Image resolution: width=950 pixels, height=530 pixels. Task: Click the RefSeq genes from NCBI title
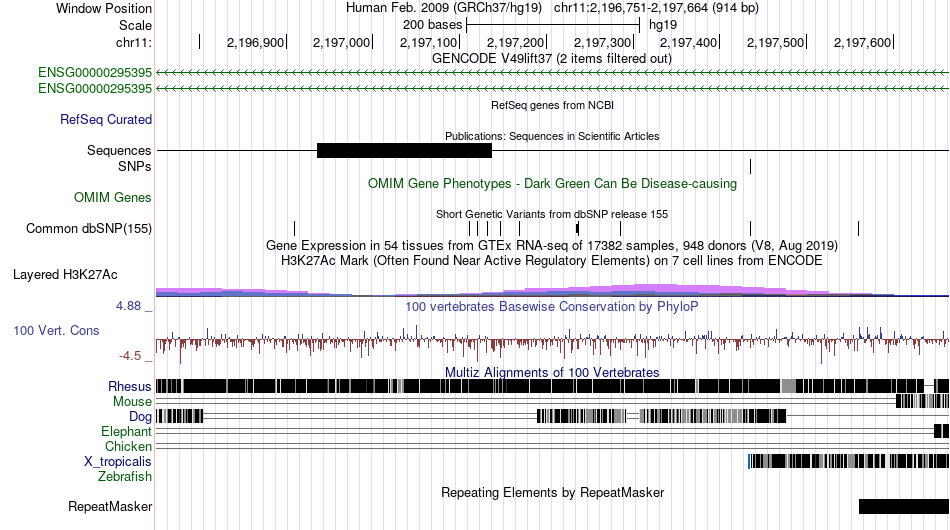click(553, 105)
